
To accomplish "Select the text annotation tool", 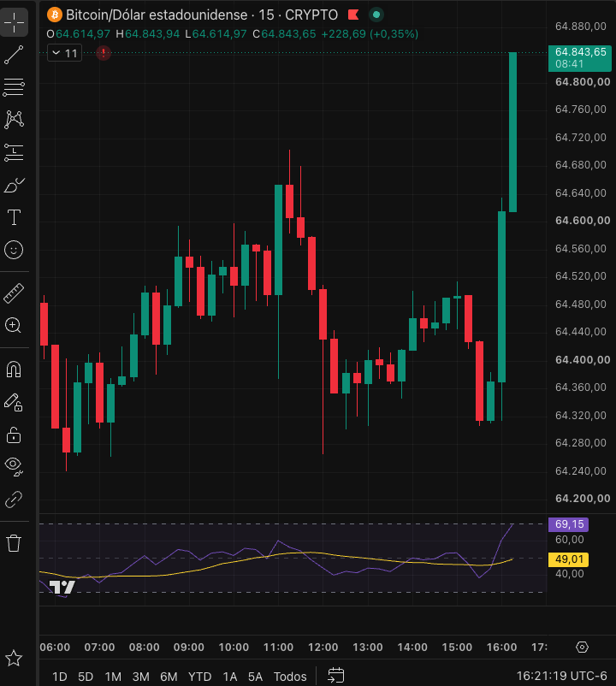I will 14,217.
